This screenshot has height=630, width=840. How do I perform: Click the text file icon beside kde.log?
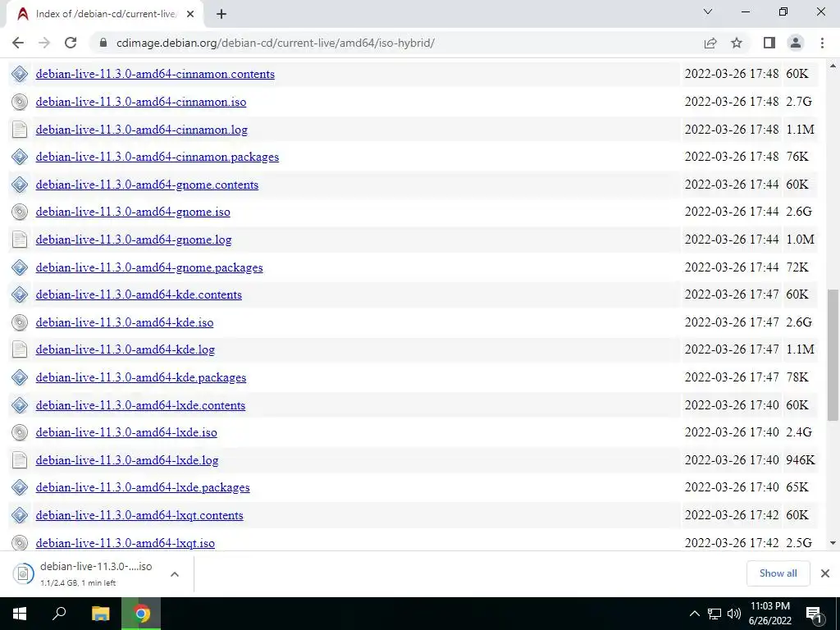[x=20, y=349]
